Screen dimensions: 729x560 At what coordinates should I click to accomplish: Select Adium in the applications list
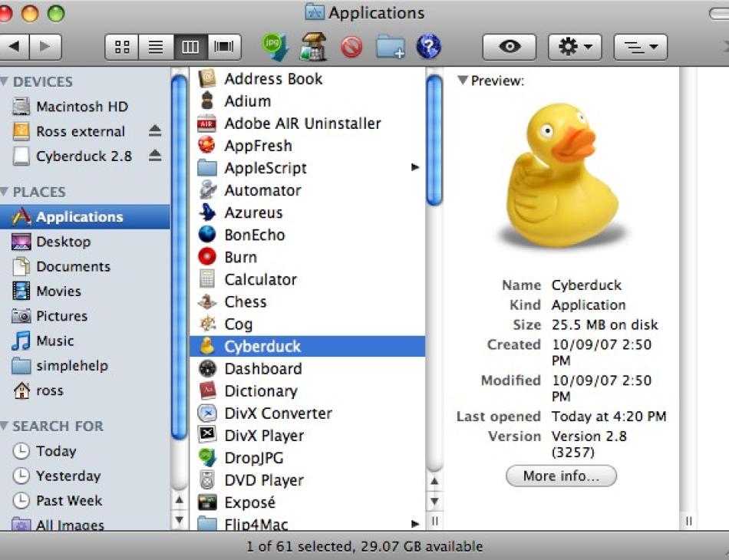point(247,100)
